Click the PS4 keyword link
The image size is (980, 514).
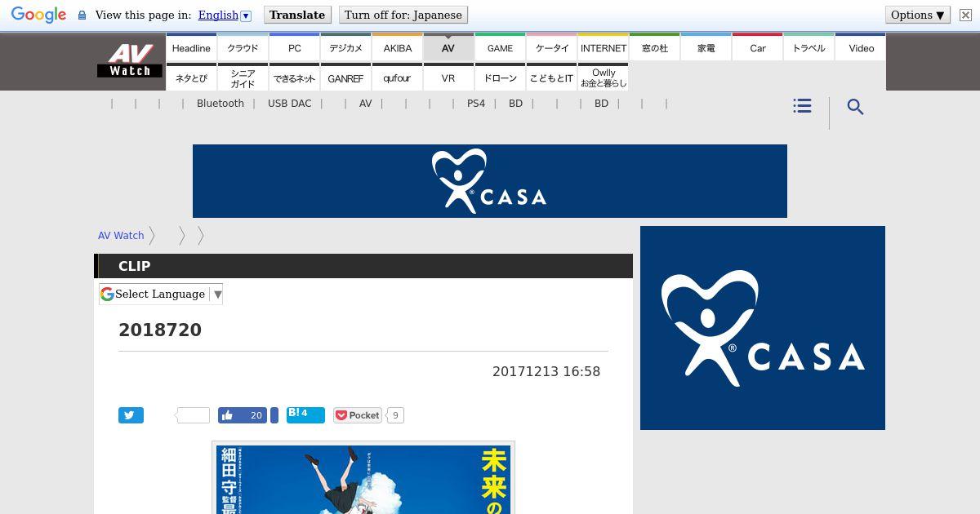[x=476, y=104]
